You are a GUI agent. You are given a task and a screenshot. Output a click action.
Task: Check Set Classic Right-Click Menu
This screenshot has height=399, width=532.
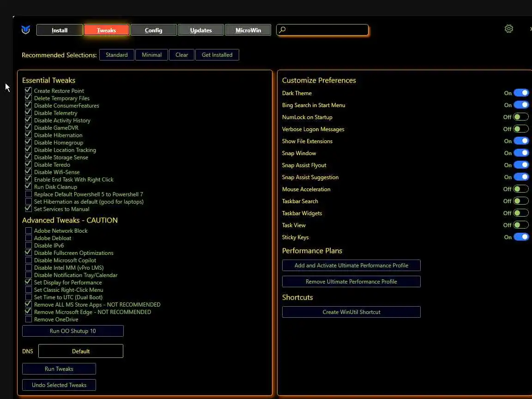coord(29,290)
